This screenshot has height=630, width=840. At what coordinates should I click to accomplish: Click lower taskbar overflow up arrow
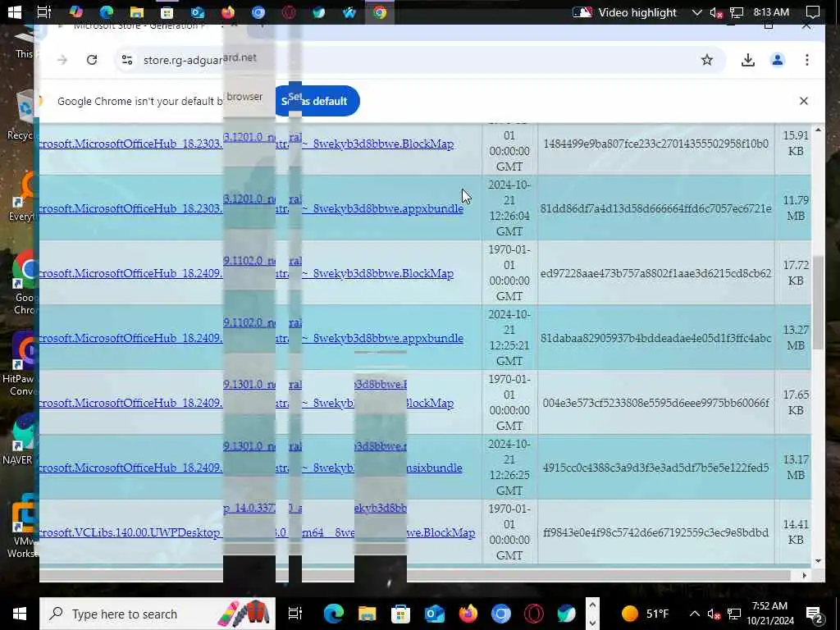click(592, 605)
